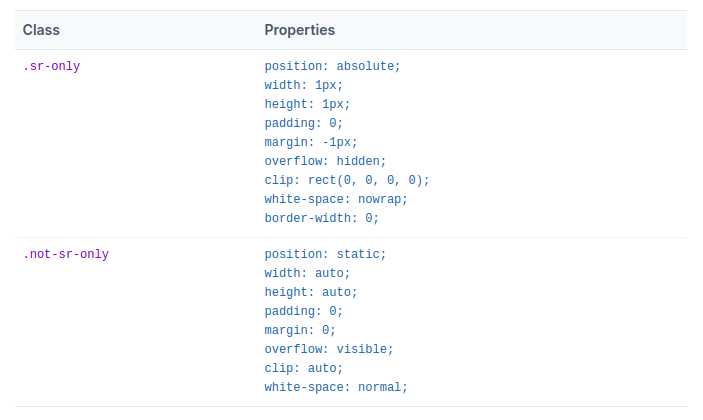
Task: Click the 'clip: auto;' property
Action: (x=304, y=368)
